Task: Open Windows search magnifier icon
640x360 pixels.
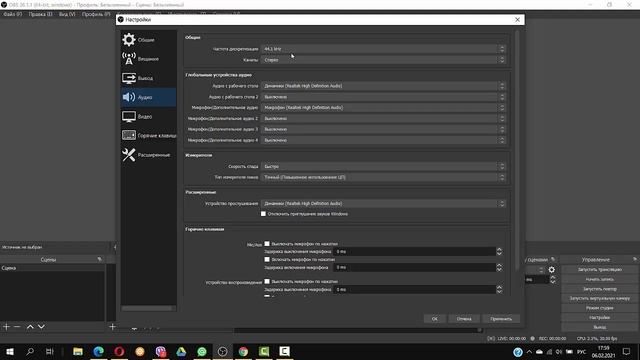Action: 30,351
